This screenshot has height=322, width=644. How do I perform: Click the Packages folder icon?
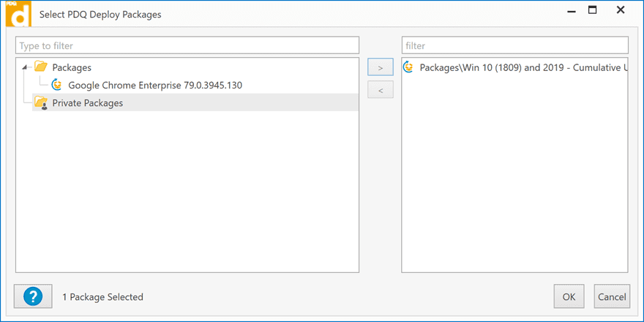41,67
